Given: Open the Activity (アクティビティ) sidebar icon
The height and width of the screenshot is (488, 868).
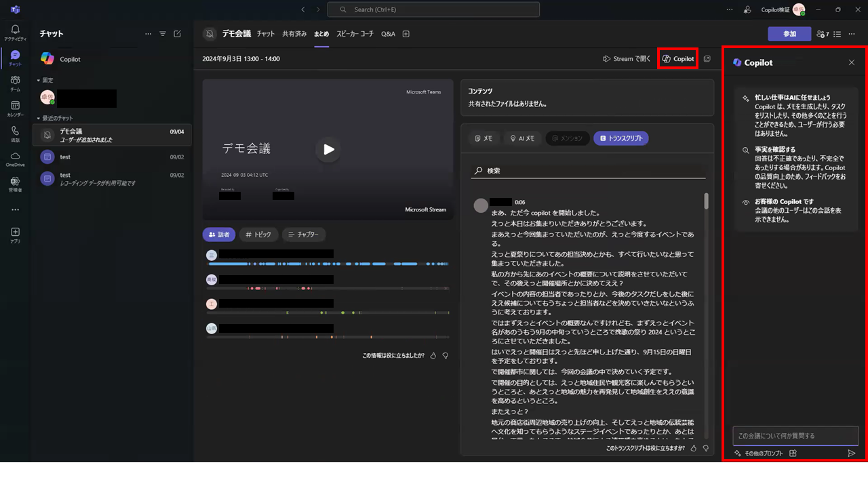Looking at the screenshot, I should click(15, 33).
